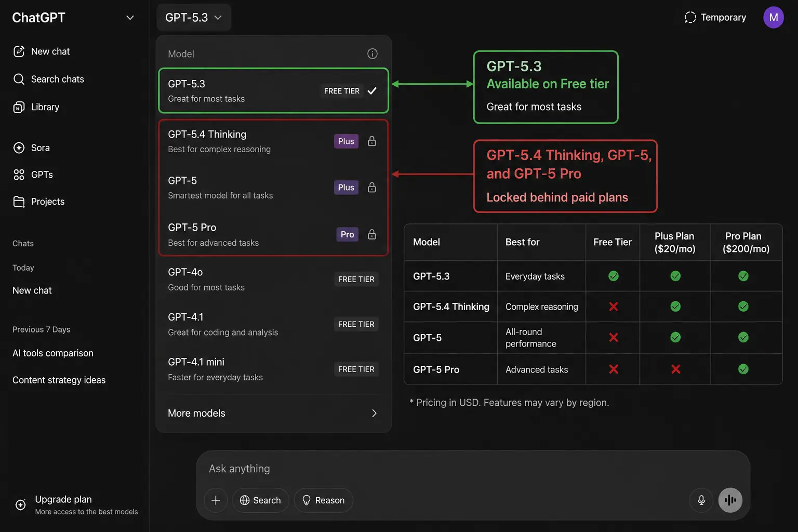Click the Free Tier column header
The height and width of the screenshot is (532, 798).
613,242
